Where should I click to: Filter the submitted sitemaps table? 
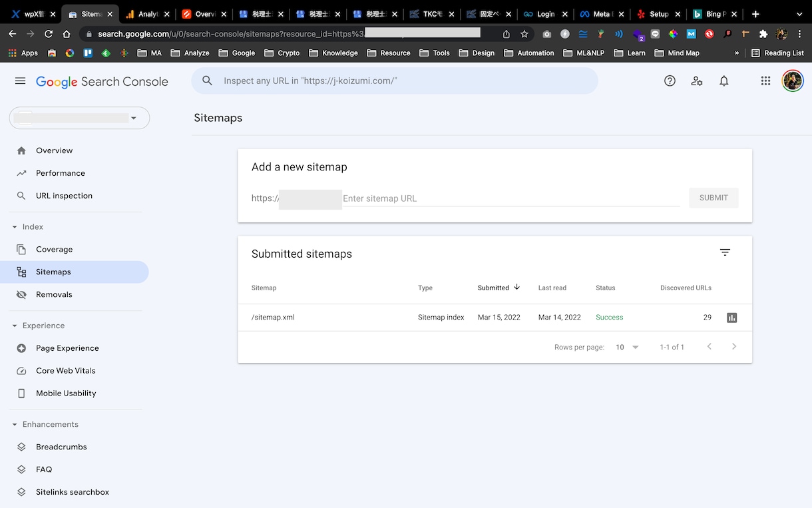(725, 252)
